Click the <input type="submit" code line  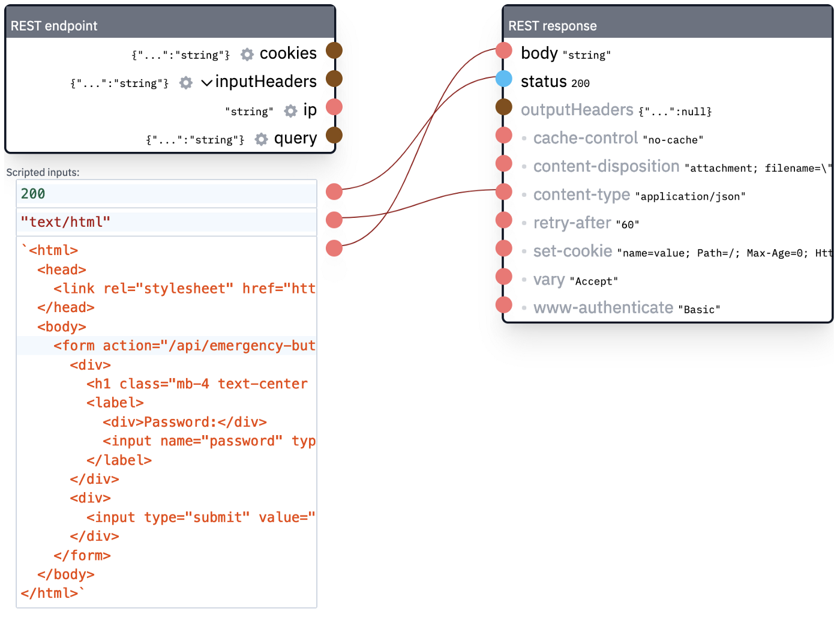pyautogui.click(x=201, y=517)
